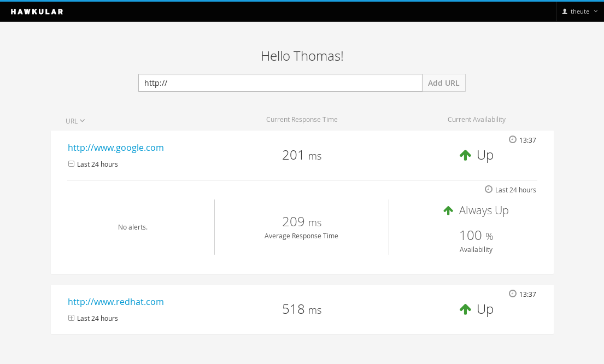Screen dimensions: 604x364
Task: Expand redhat.com Last 24 hours with plus icon
Action: [71, 318]
